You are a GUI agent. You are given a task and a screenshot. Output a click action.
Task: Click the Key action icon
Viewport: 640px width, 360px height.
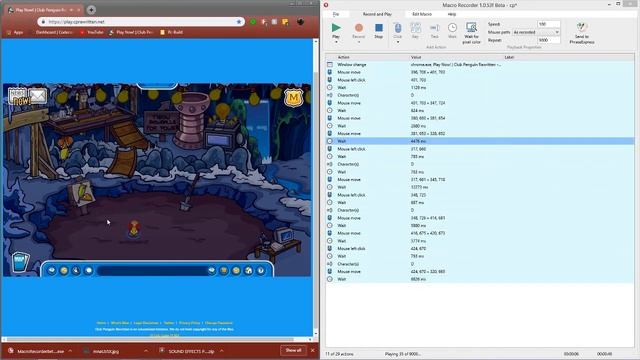(415, 28)
